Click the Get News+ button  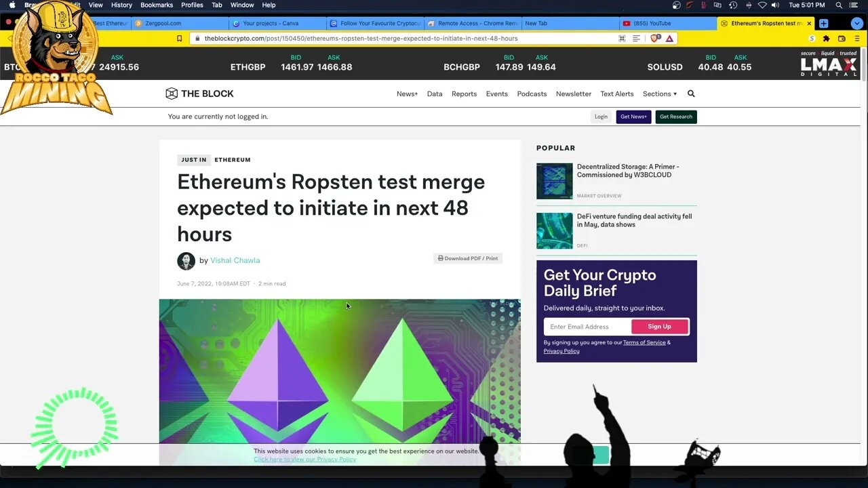(633, 117)
